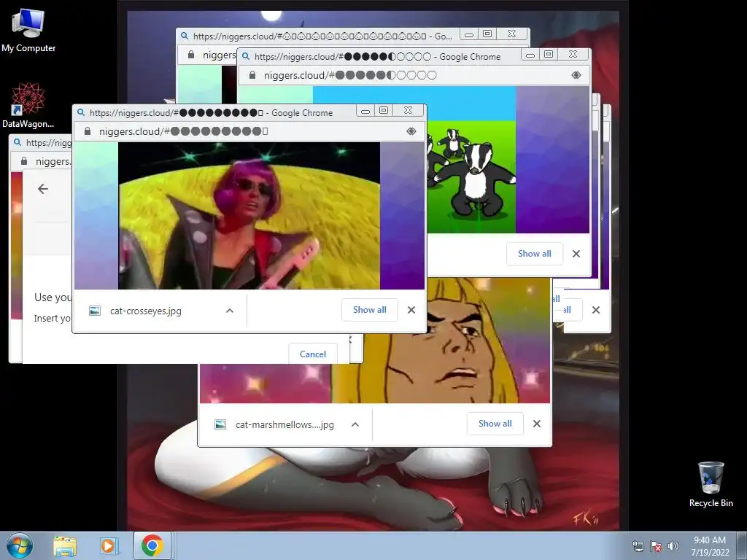Expand the chevron next to cat-marshmellows....jpg

pyautogui.click(x=355, y=424)
